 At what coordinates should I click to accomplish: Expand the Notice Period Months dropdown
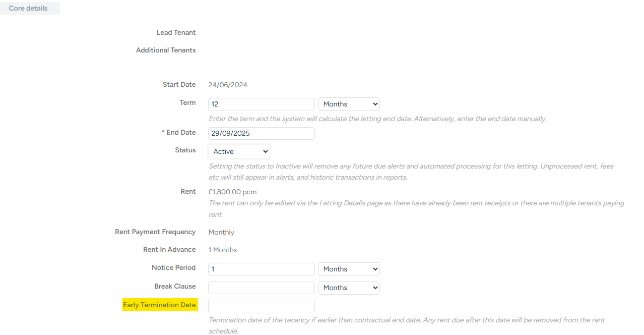tap(349, 269)
